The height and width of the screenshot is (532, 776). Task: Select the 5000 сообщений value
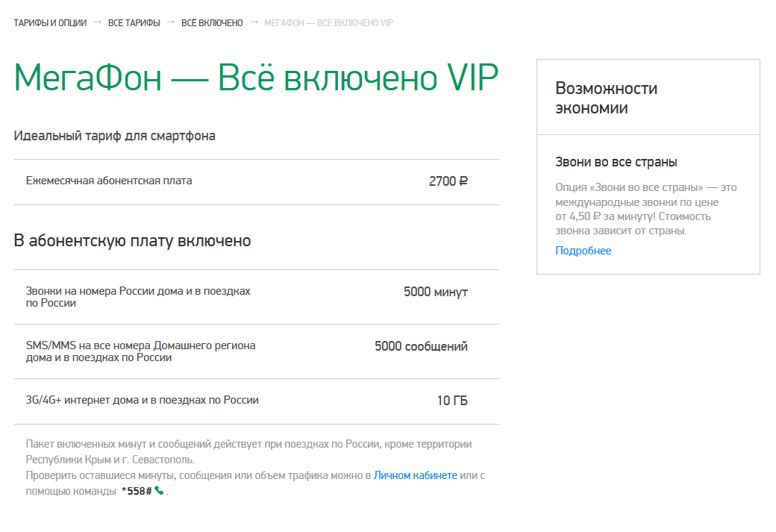tap(421, 345)
